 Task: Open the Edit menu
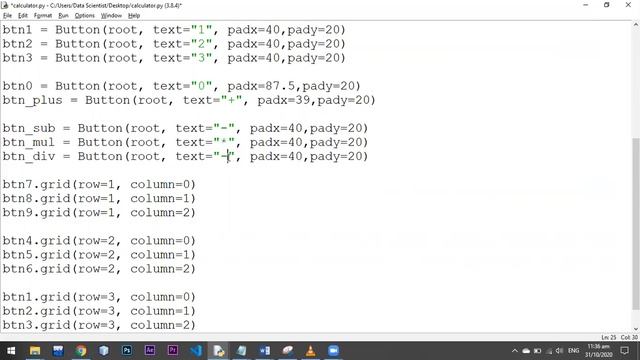pos(23,16)
